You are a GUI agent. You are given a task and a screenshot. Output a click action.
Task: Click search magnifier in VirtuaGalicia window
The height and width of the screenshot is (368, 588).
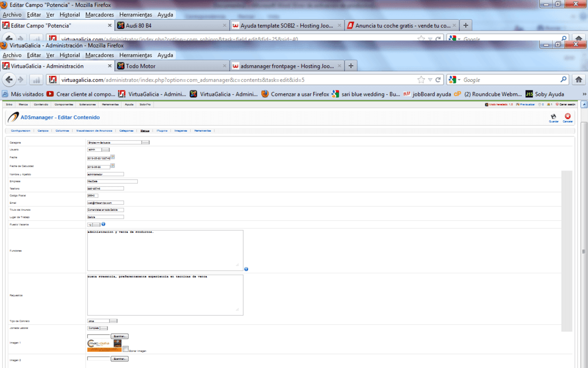click(563, 80)
